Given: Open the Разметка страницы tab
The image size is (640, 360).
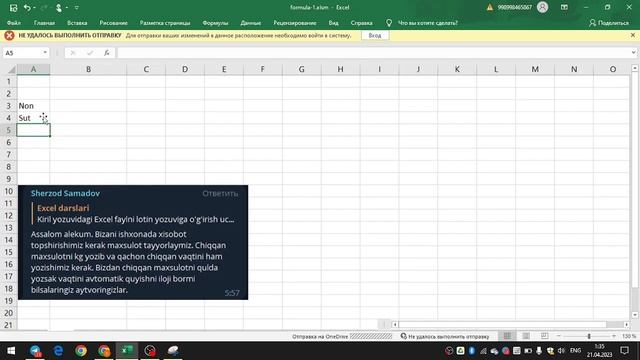Looking at the screenshot, I should pos(165,23).
